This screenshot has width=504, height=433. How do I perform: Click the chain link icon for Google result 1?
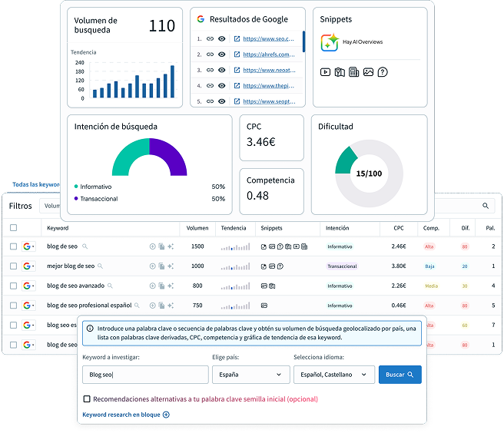[210, 38]
